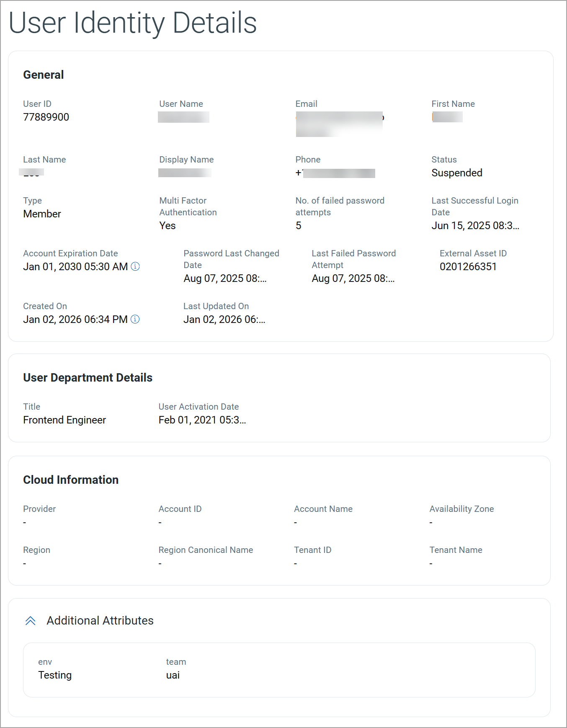Click the User Identity Details page title

[133, 23]
